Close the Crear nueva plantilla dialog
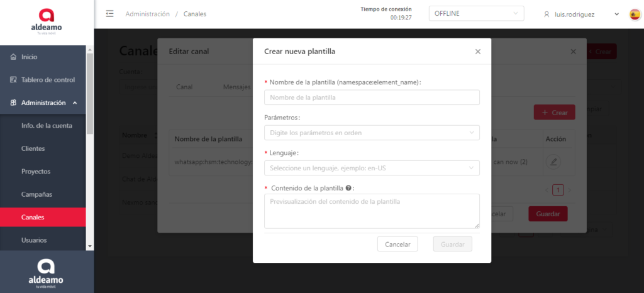This screenshot has width=644, height=293. (x=477, y=52)
